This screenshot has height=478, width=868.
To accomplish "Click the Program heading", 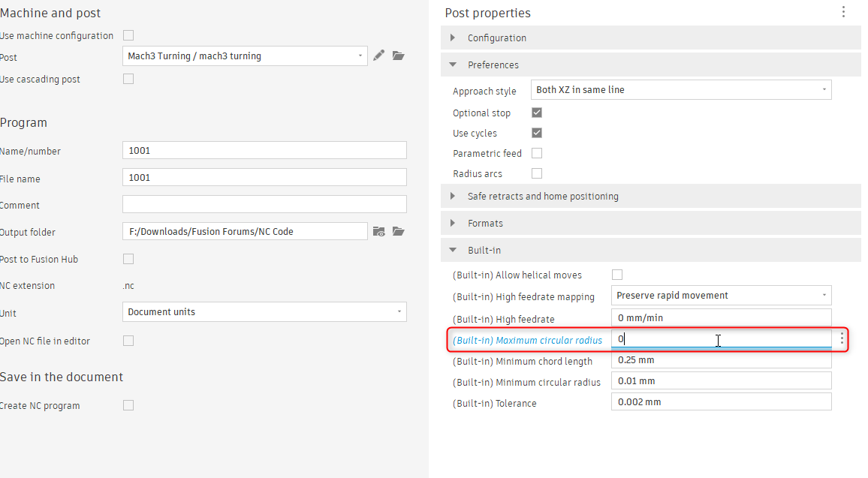I will 24,123.
